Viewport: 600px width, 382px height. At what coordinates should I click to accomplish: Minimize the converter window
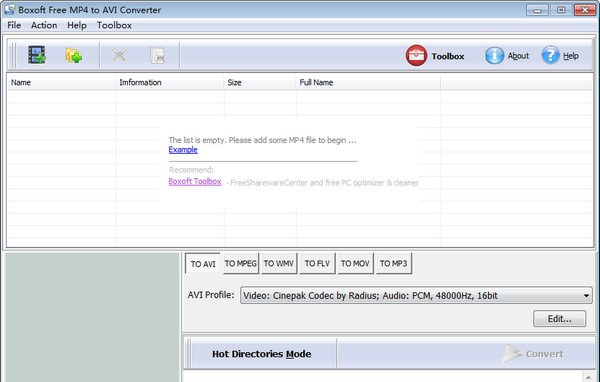click(x=537, y=10)
